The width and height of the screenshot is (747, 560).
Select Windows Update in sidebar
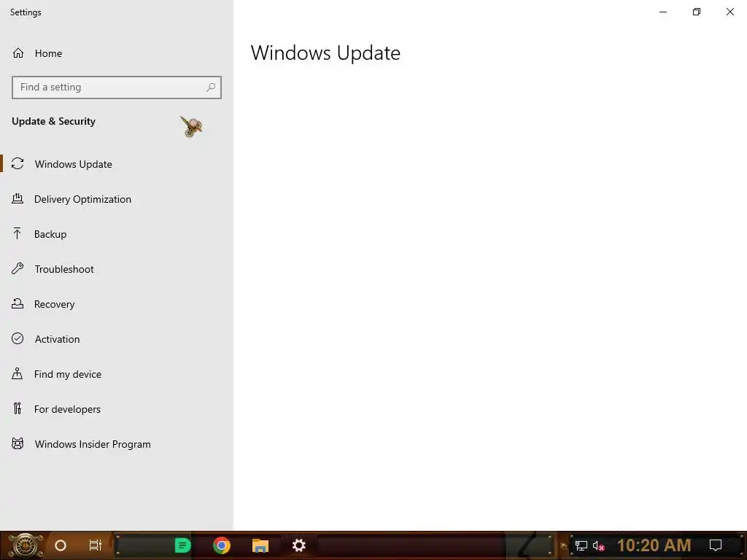[x=117, y=164]
